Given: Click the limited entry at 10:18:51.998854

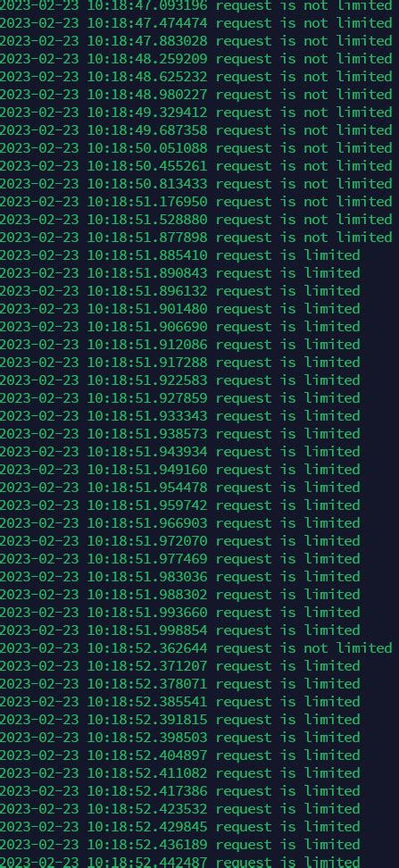Looking at the screenshot, I should pyautogui.click(x=179, y=630).
